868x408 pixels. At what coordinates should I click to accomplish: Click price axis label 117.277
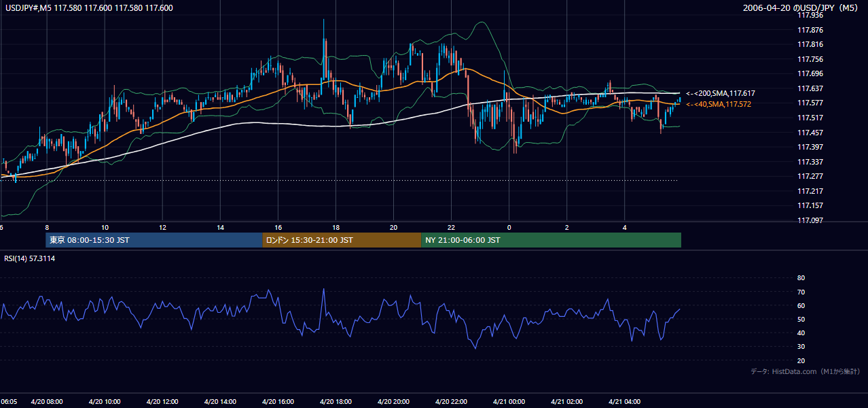(x=810, y=176)
